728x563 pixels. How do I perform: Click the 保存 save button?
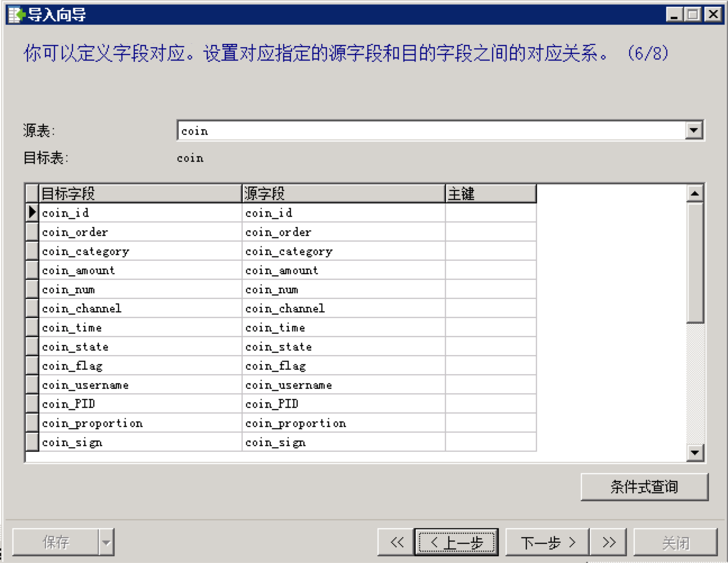56,543
